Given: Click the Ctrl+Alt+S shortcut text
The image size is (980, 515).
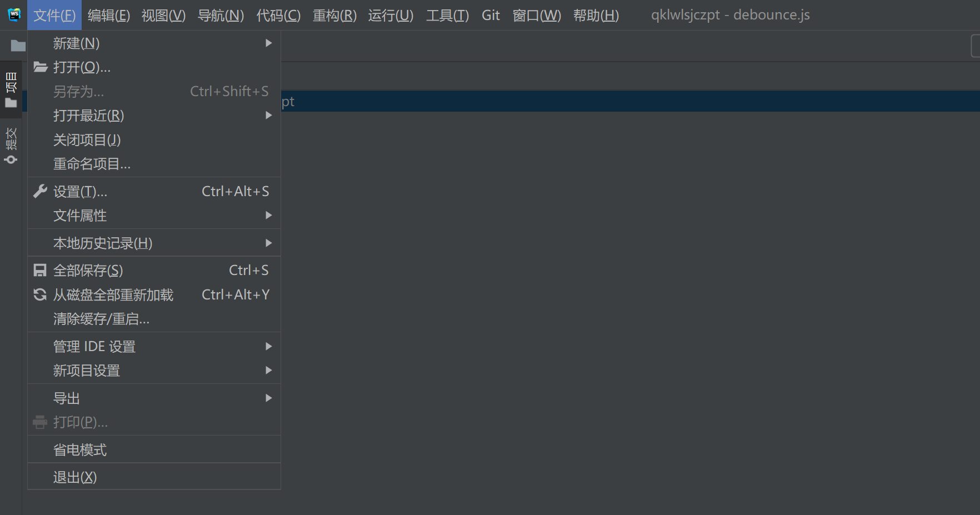Looking at the screenshot, I should [236, 191].
